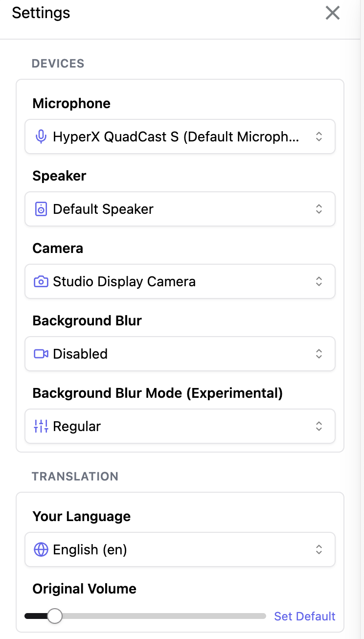Viewport: 364px width, 639px height.
Task: Open Background Blur Mode chevron
Action: [318, 426]
